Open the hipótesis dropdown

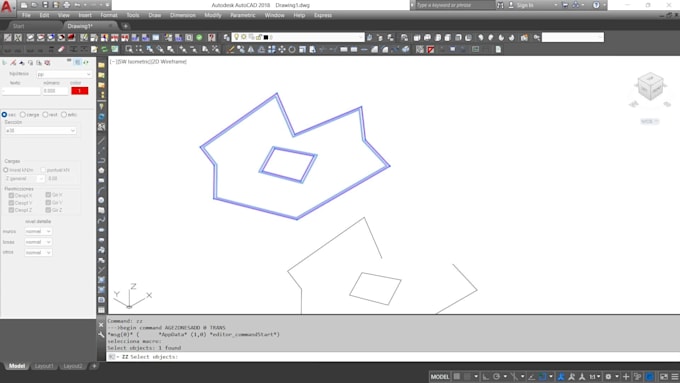tap(64, 74)
